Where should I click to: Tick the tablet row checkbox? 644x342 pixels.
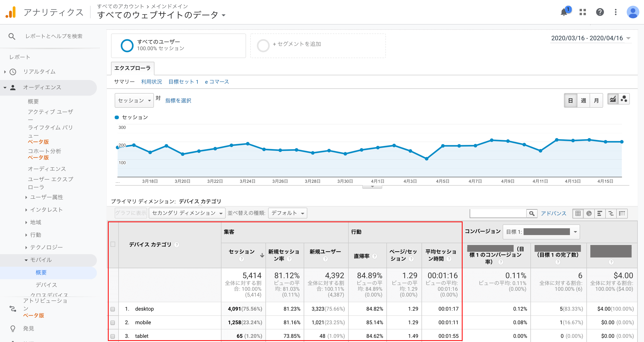tap(113, 336)
